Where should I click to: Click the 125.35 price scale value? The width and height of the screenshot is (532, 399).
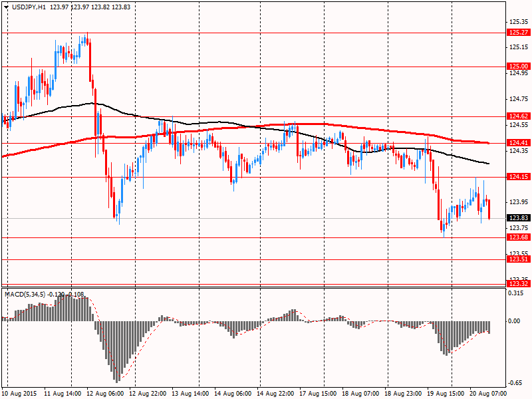pos(519,22)
